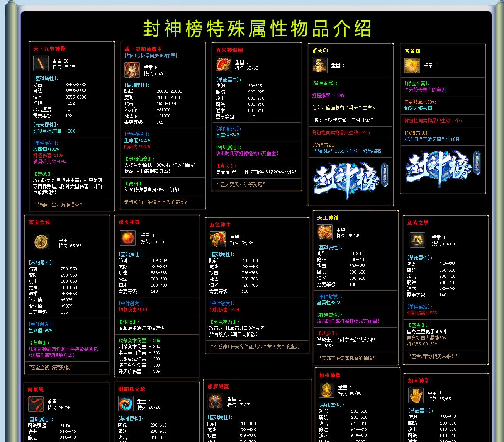Screen dimensions: 504x442
Task: Select item title 落宝金钱
Action: pos(39,222)
